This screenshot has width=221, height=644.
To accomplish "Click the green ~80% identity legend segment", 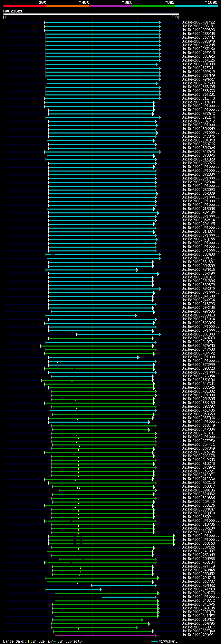I will coord(153,6).
